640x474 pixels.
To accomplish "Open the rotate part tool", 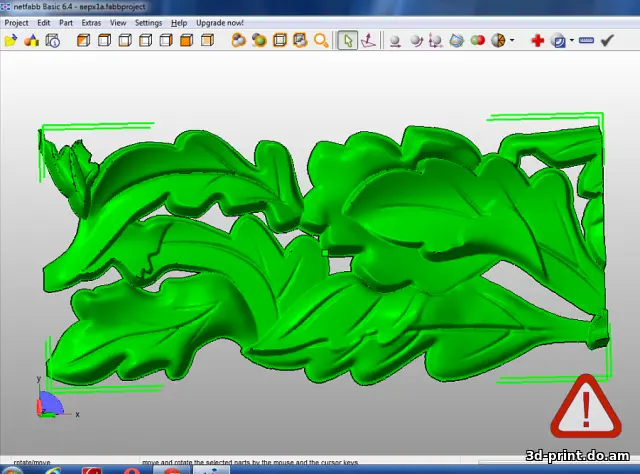I will (x=416, y=41).
